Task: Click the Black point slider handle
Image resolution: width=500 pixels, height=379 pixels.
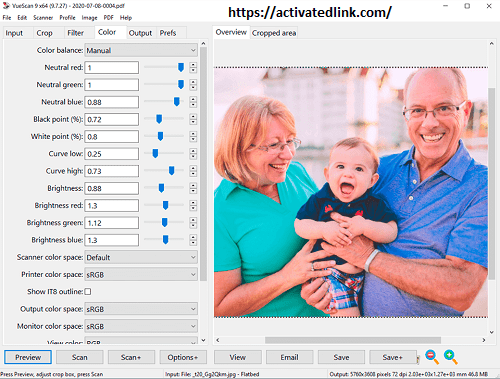Action: coord(159,119)
